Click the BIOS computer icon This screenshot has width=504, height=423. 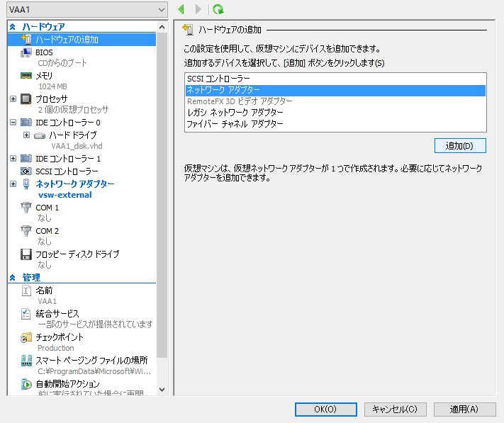tap(26, 52)
